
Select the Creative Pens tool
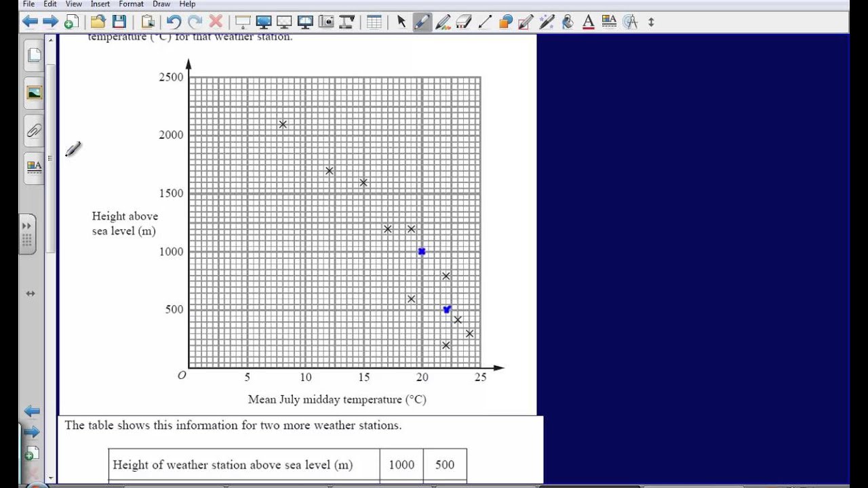click(443, 22)
